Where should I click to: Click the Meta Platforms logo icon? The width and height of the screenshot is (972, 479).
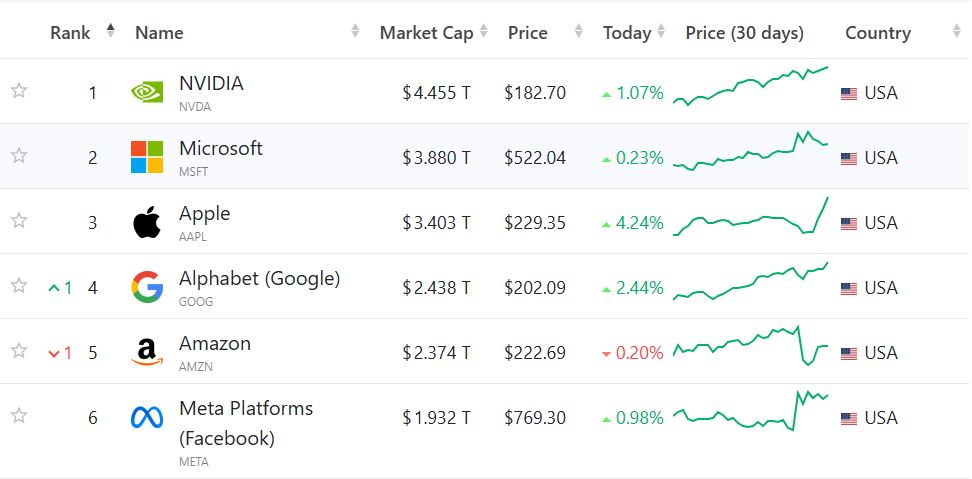[x=147, y=417]
